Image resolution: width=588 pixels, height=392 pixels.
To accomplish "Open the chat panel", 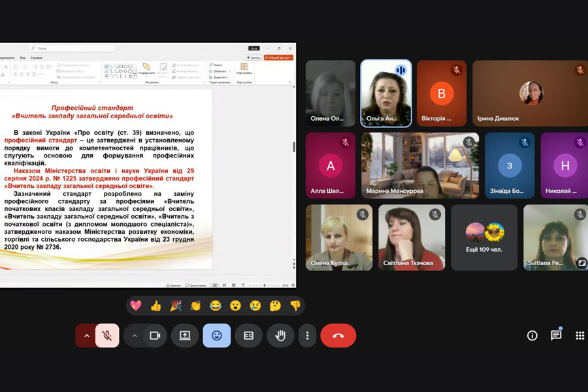I will pos(556,335).
